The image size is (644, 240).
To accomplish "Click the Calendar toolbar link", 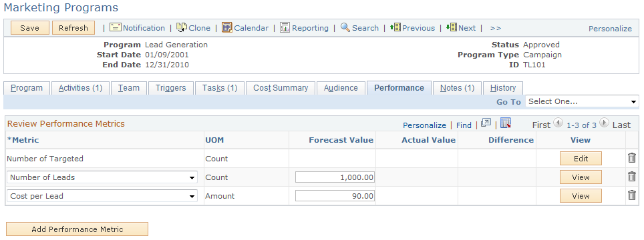I will (x=251, y=28).
